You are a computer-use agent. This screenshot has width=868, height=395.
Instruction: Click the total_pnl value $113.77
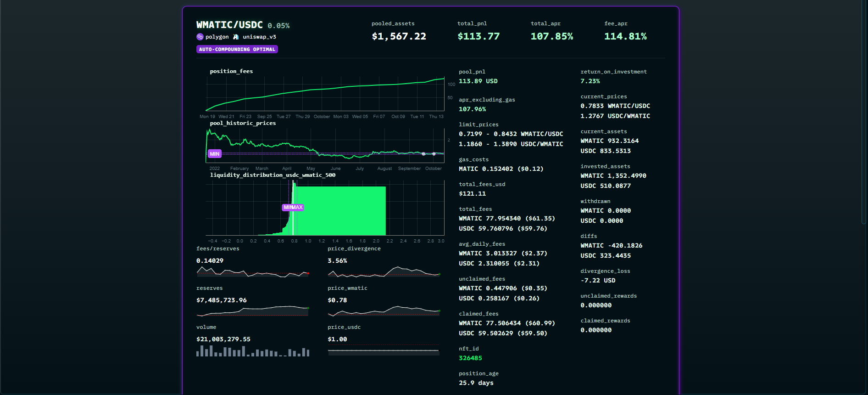coord(478,36)
